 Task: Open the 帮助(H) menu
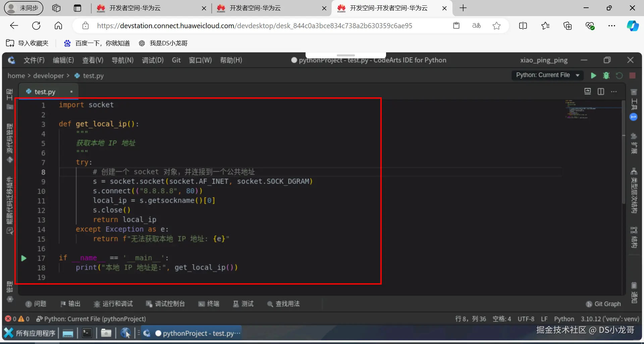(x=231, y=60)
